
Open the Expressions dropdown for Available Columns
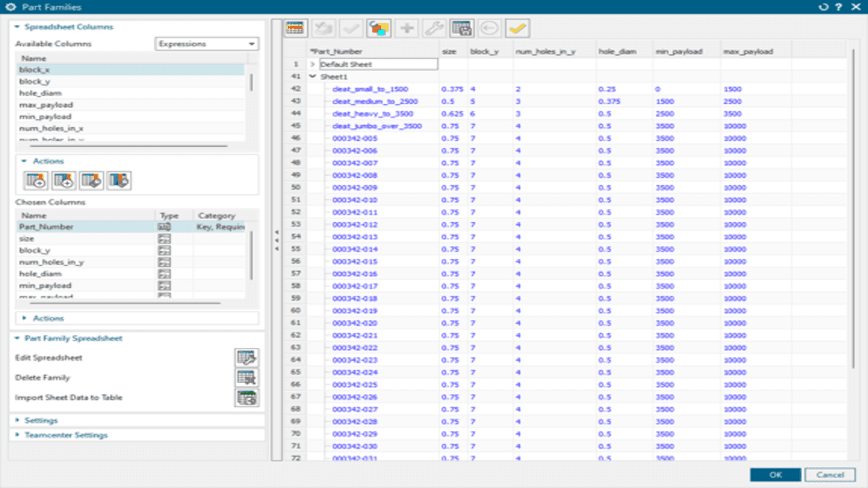click(x=207, y=44)
